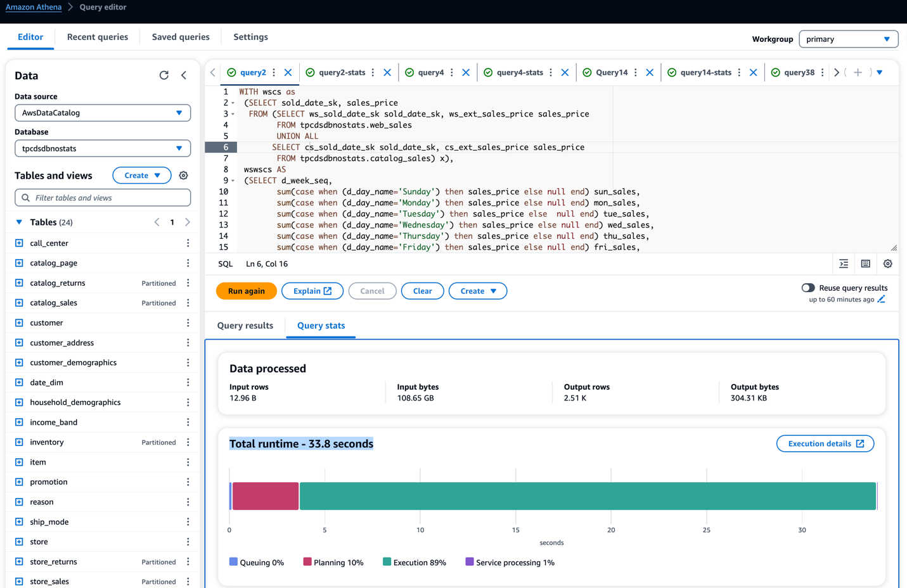Open the Workgroup primary dropdown
Viewport: 907px width, 588px height.
848,39
